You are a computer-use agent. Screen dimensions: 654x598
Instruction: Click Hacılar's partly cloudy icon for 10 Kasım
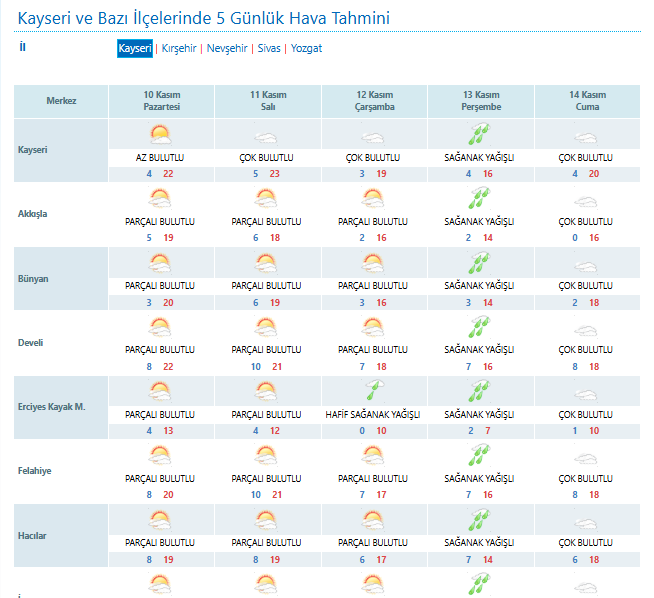160,519
